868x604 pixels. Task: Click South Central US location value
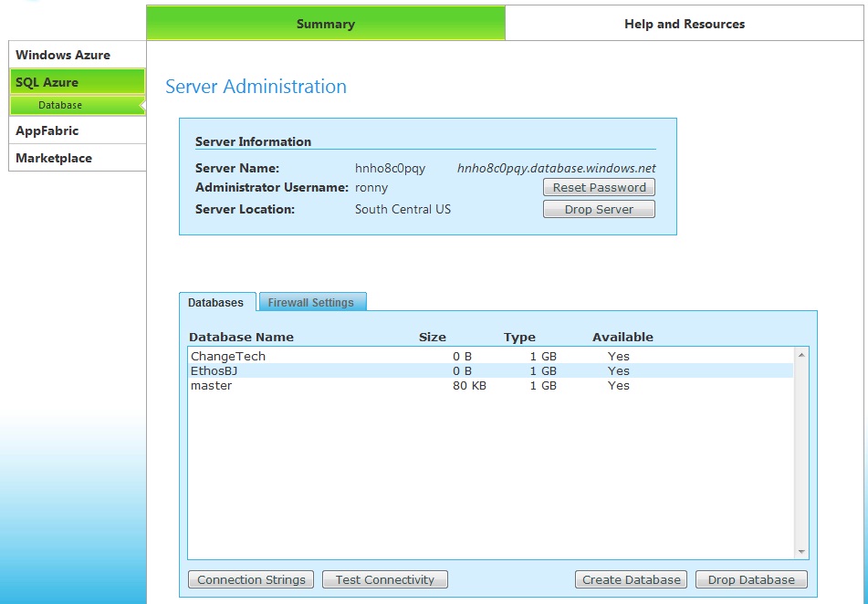point(403,209)
